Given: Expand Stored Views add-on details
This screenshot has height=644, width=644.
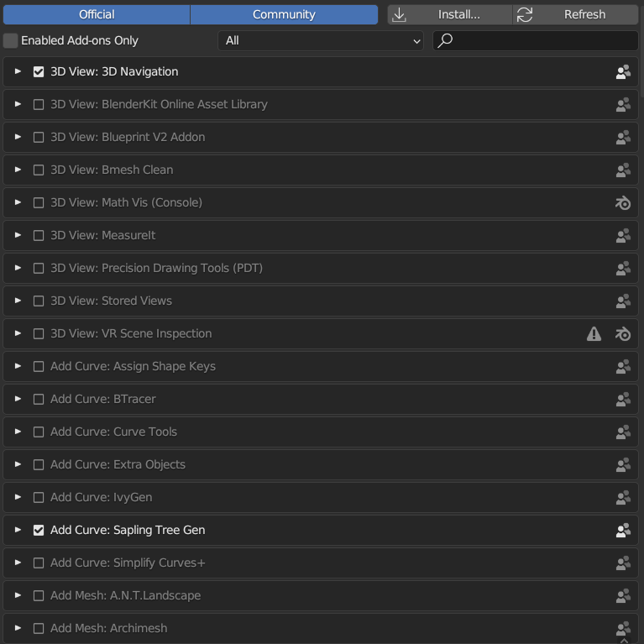Looking at the screenshot, I should point(18,301).
